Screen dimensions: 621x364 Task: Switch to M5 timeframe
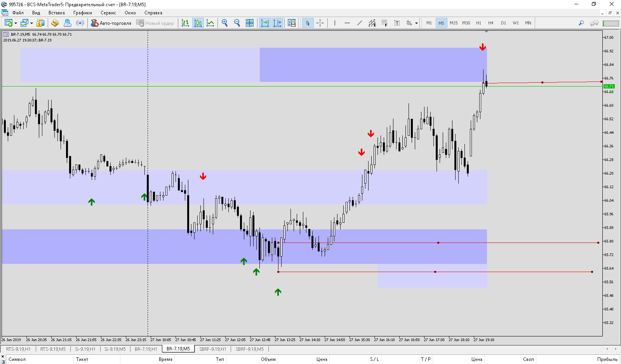[441, 23]
